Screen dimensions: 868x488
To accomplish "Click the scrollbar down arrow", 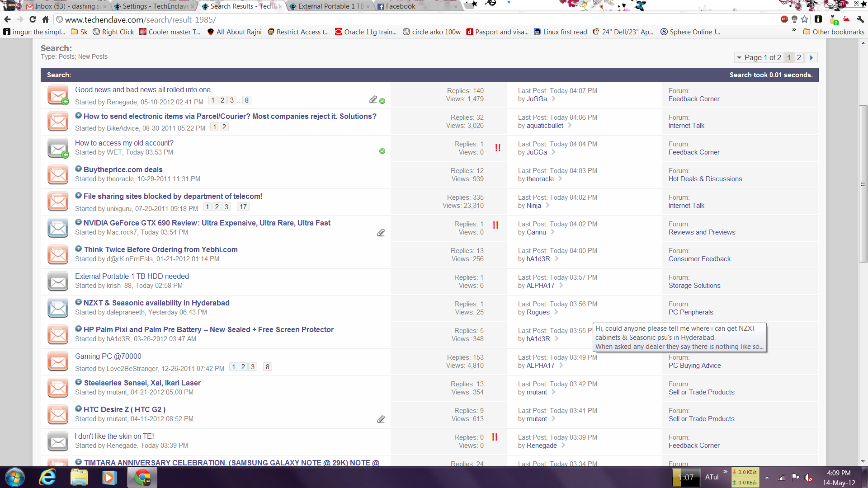I will [x=863, y=461].
